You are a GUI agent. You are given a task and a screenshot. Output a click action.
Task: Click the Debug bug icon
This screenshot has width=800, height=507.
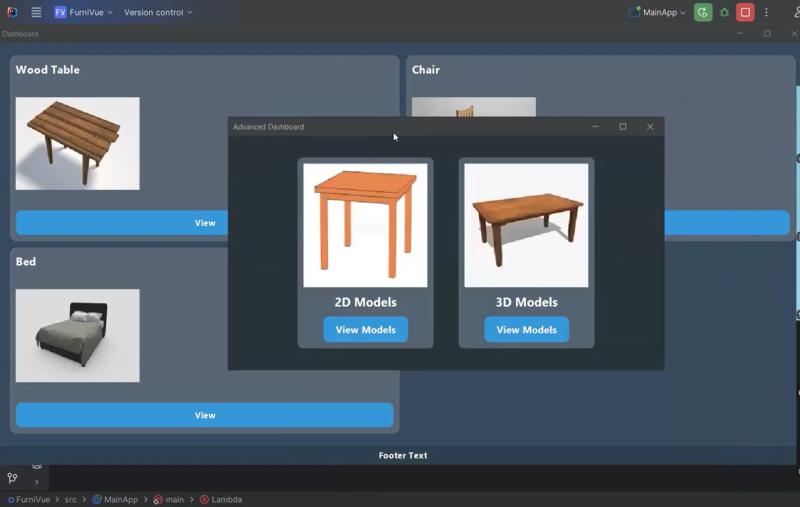(x=724, y=13)
